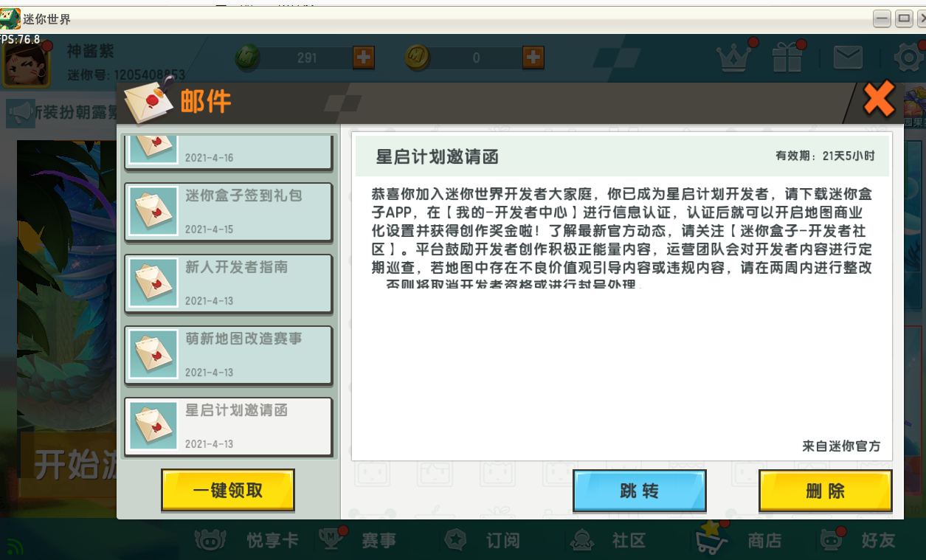The width and height of the screenshot is (926, 560).
Task: Open the envelope mail icon in top bar
Action: (x=848, y=58)
